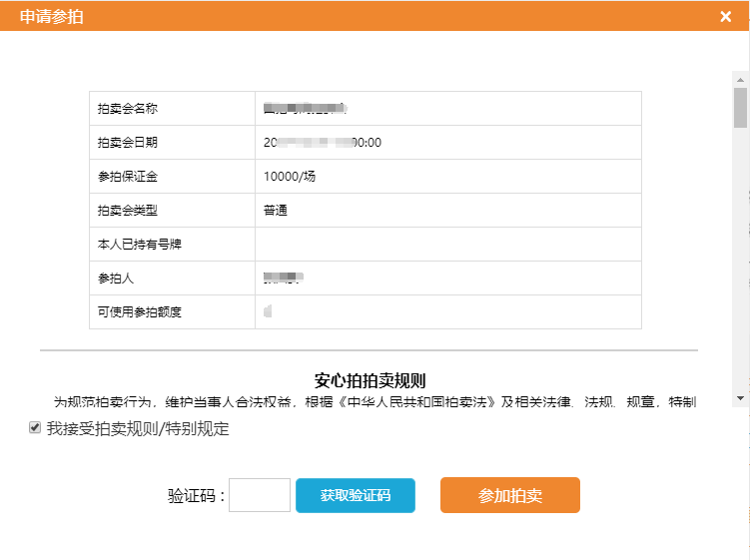Click the scrollbar down arrow

click(740, 397)
